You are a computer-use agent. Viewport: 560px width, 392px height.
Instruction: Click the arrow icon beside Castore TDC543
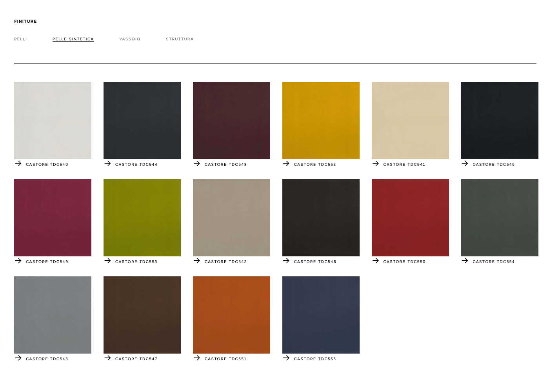tap(18, 358)
